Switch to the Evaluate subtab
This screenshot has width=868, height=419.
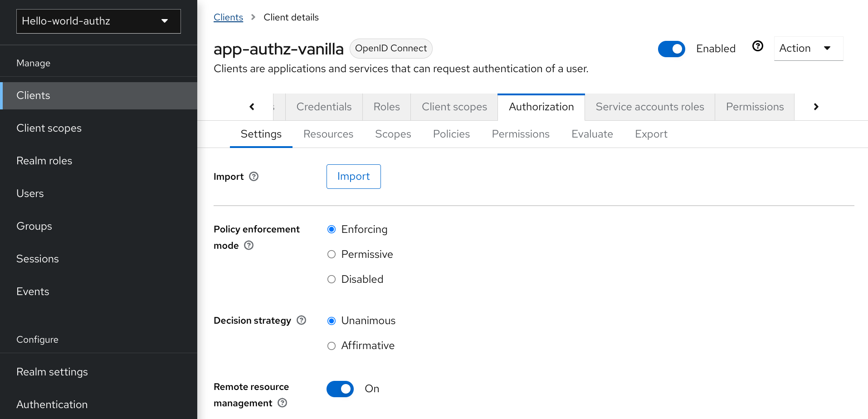[592, 134]
